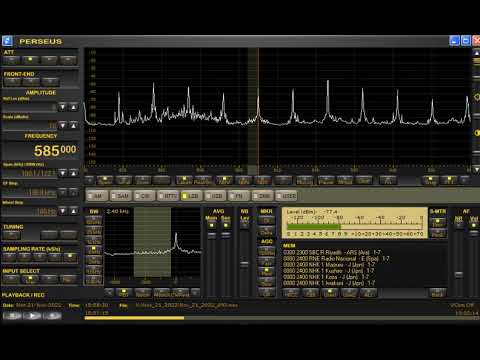Select memory entry NHK 1 Maizuru
The width and height of the screenshot is (480, 360).
(329, 264)
